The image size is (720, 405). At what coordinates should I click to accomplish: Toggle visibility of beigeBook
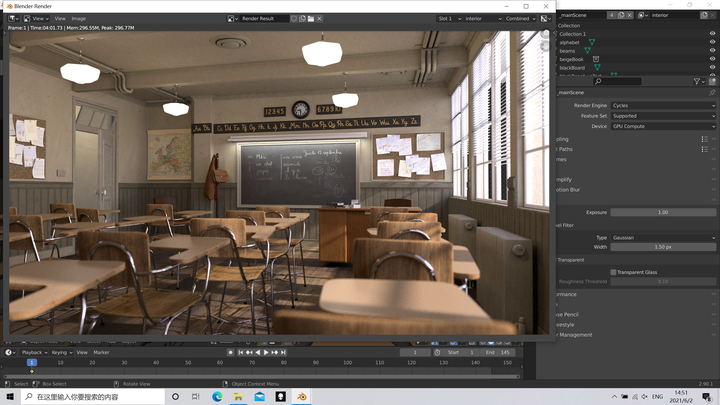pos(712,59)
